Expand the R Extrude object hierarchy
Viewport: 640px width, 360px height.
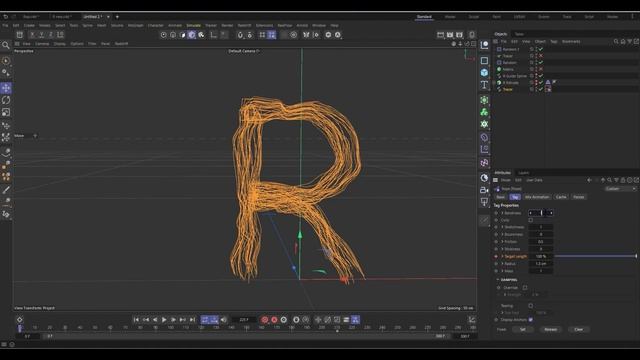pos(494,82)
